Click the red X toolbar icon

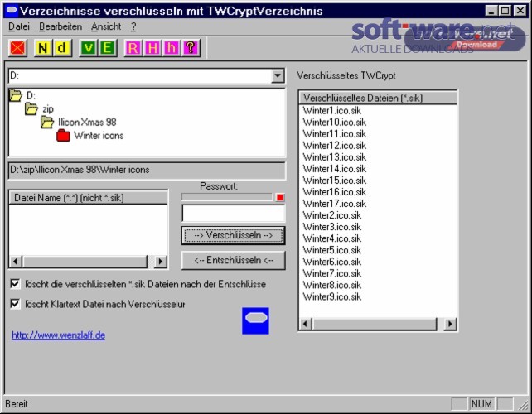pos(17,48)
